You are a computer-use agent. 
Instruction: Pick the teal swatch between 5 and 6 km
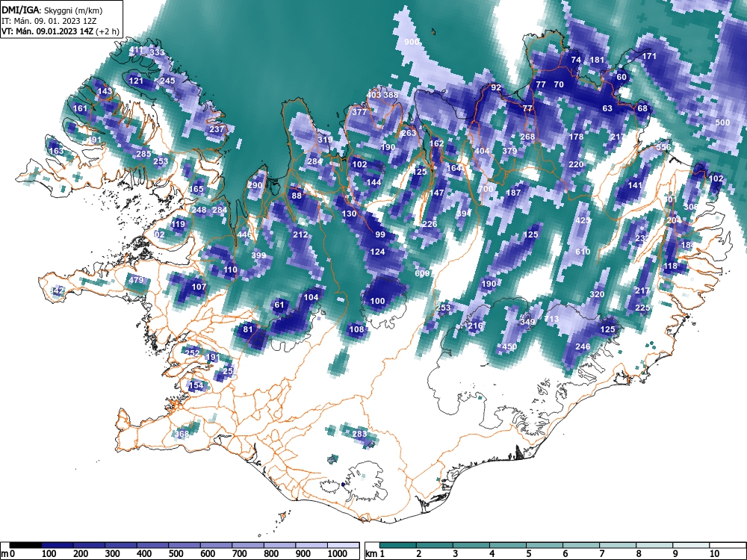[545, 545]
